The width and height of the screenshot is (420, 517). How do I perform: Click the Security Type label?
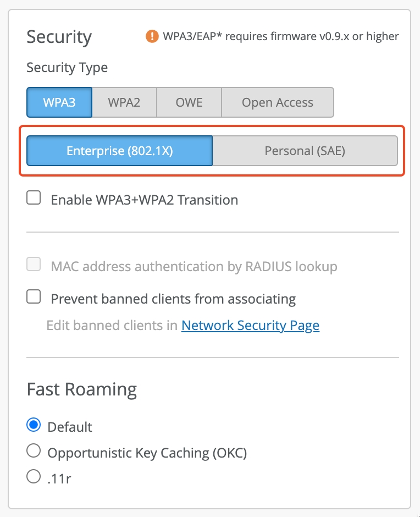(x=67, y=68)
